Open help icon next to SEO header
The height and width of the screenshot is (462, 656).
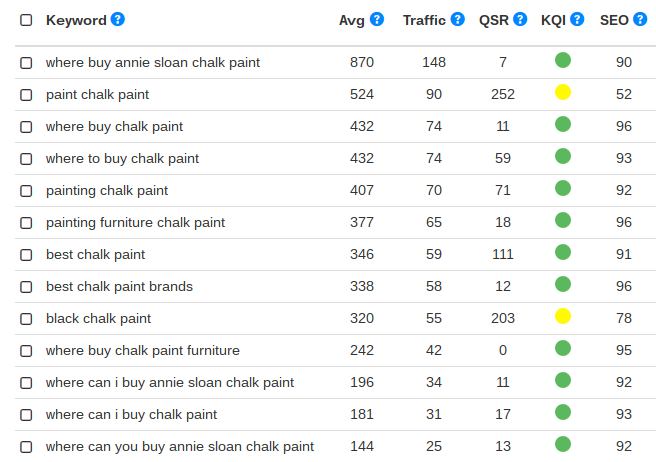coord(640,19)
